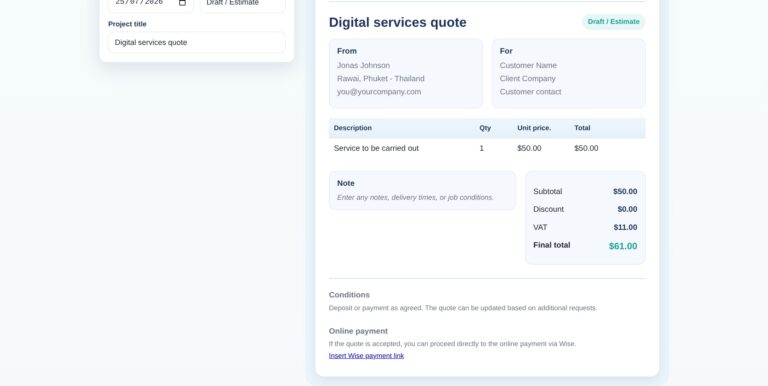768x386 pixels.
Task: Click the Conditions heading
Action: coord(349,295)
